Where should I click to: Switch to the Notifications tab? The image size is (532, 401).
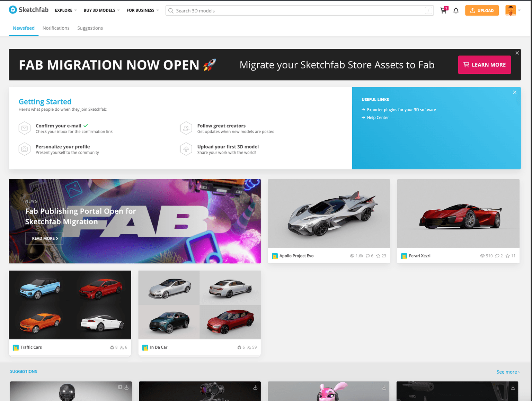[56, 28]
